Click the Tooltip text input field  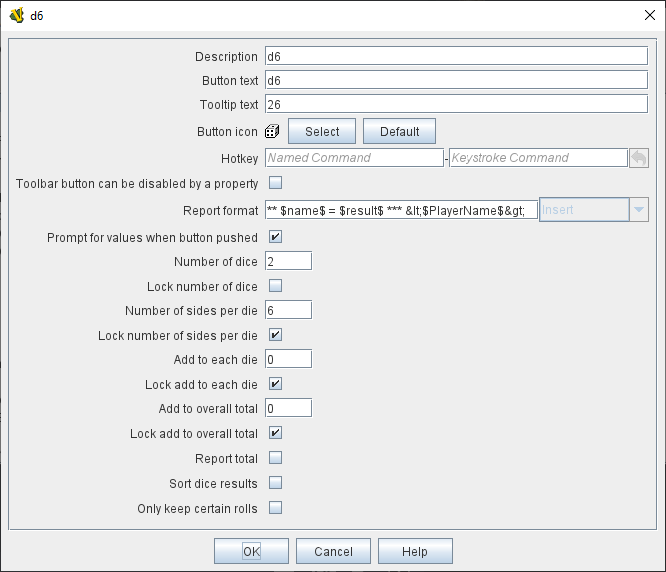(456, 104)
